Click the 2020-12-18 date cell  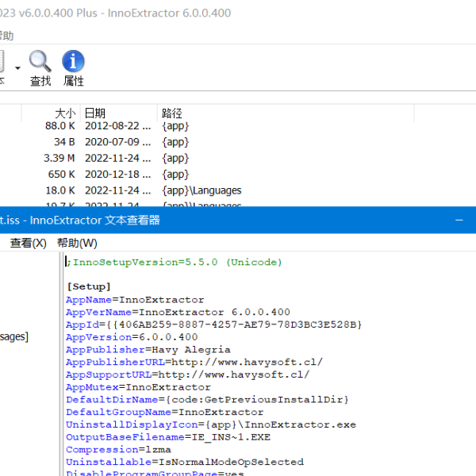117,175
